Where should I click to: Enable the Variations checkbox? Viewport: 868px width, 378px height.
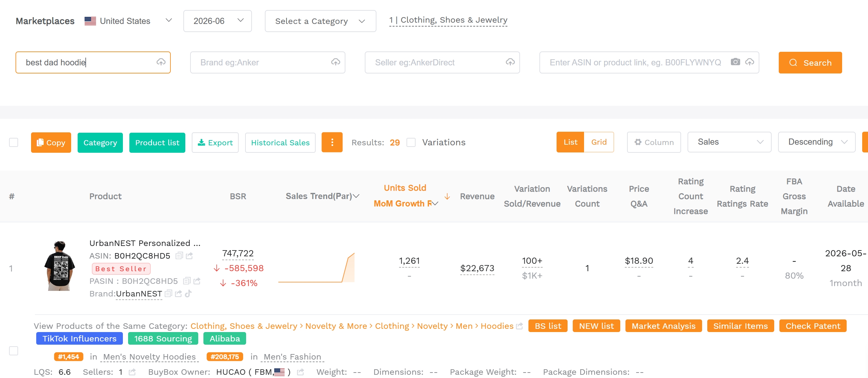click(411, 142)
